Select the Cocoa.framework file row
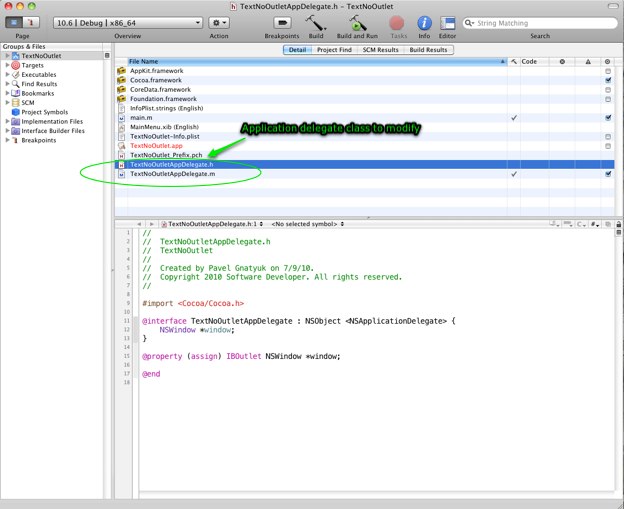Image resolution: width=624 pixels, height=509 pixels. [x=364, y=80]
